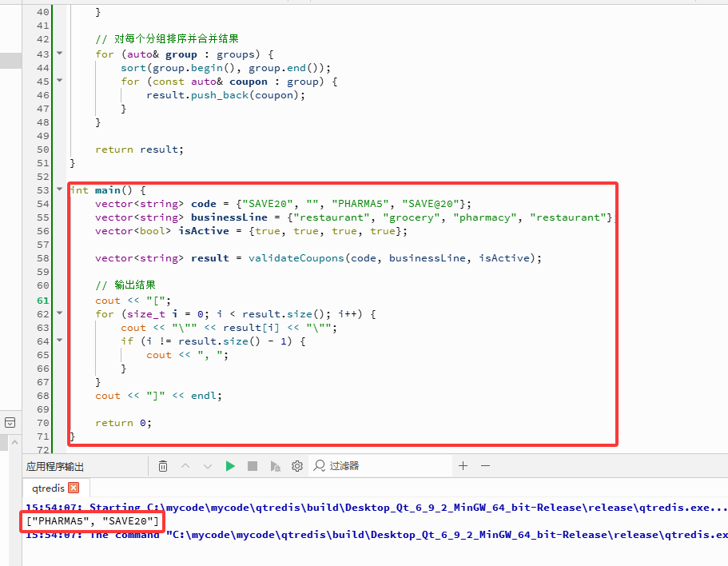Place cursor on validateCoupons call
Viewport: 728px width, 566px height.
pyautogui.click(x=296, y=258)
